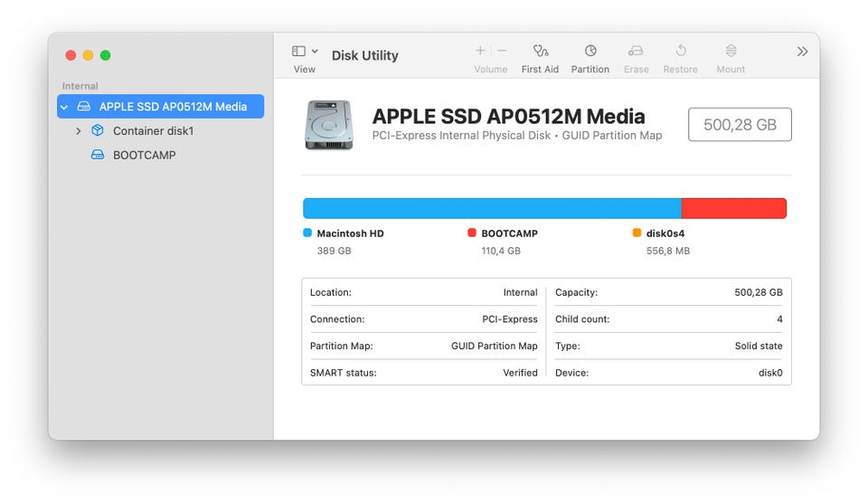
Task: Click the SMART status: label
Action: point(344,373)
